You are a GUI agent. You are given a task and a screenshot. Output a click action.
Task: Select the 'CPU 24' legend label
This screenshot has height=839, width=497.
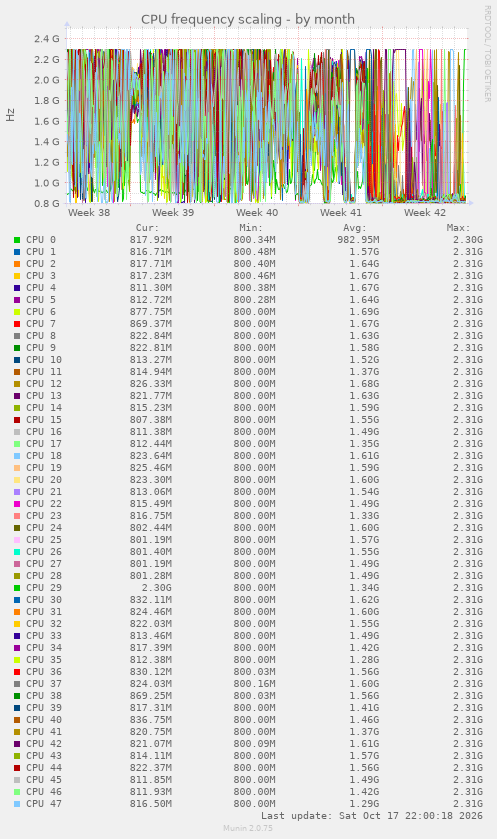point(44,528)
